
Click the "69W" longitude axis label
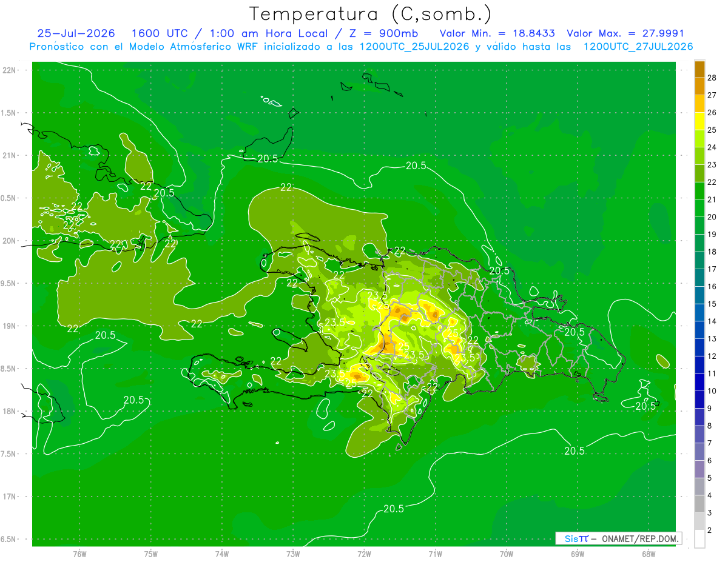(577, 554)
